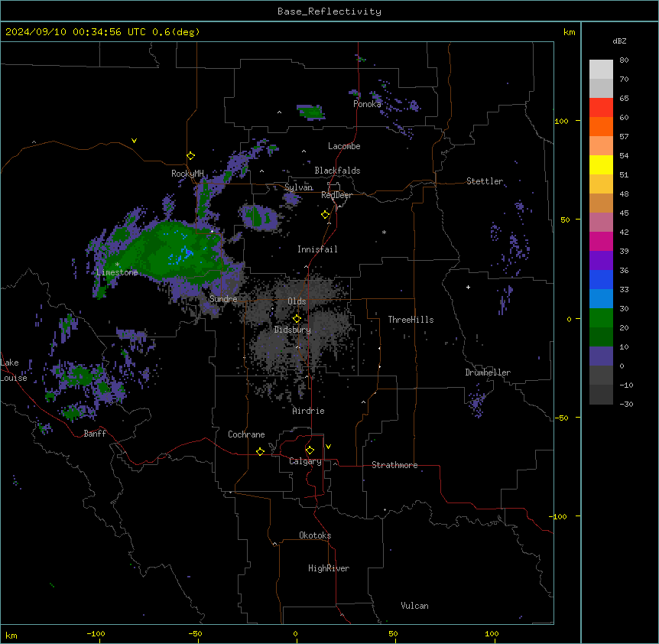Image resolution: width=659 pixels, height=644 pixels.
Task: Click the Banff label on the map
Action: tap(95, 434)
